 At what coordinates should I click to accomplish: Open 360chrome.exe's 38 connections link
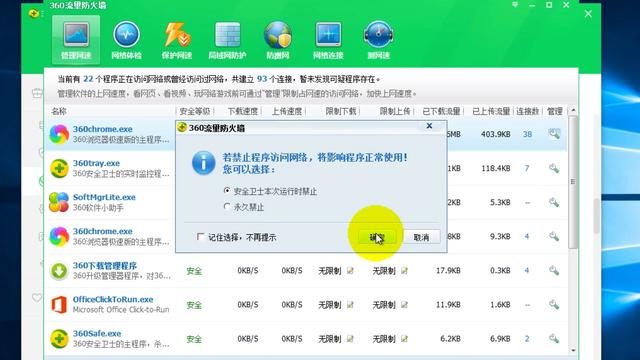click(527, 134)
